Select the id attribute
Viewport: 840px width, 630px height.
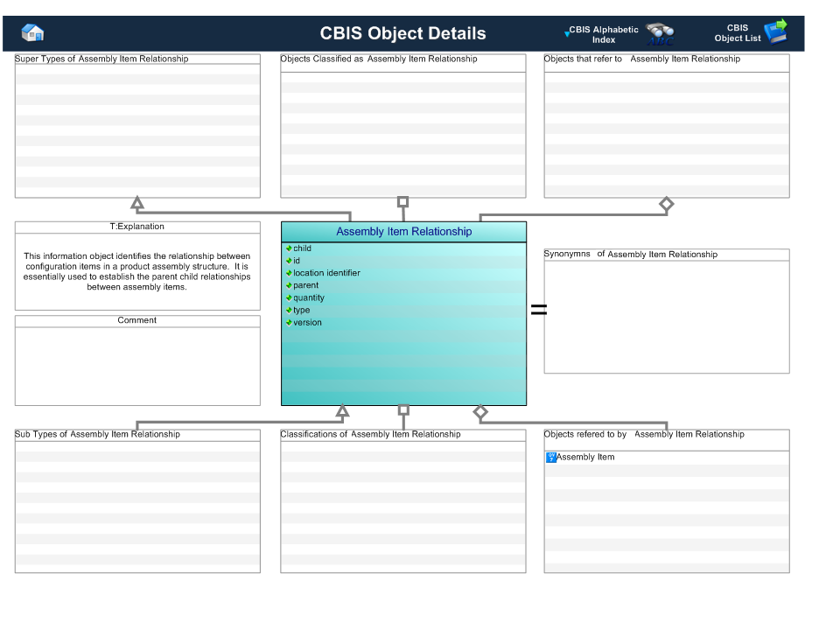(x=297, y=261)
